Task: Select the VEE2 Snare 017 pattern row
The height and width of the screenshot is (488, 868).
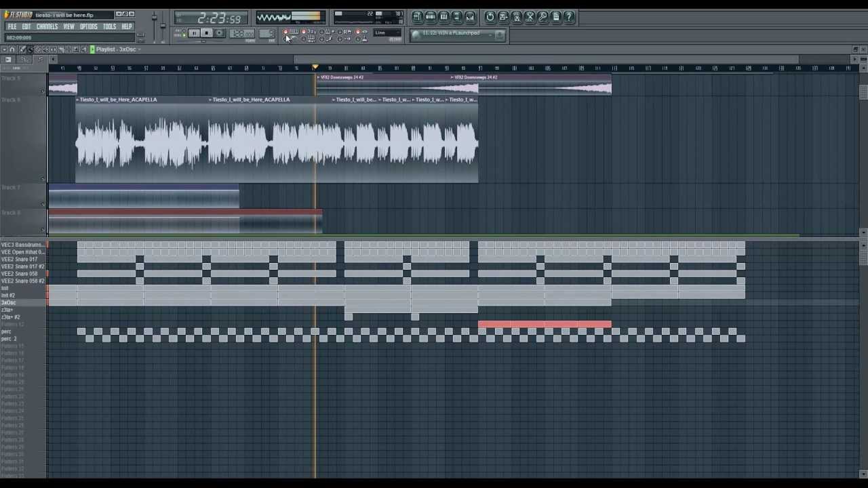Action: (x=23, y=260)
